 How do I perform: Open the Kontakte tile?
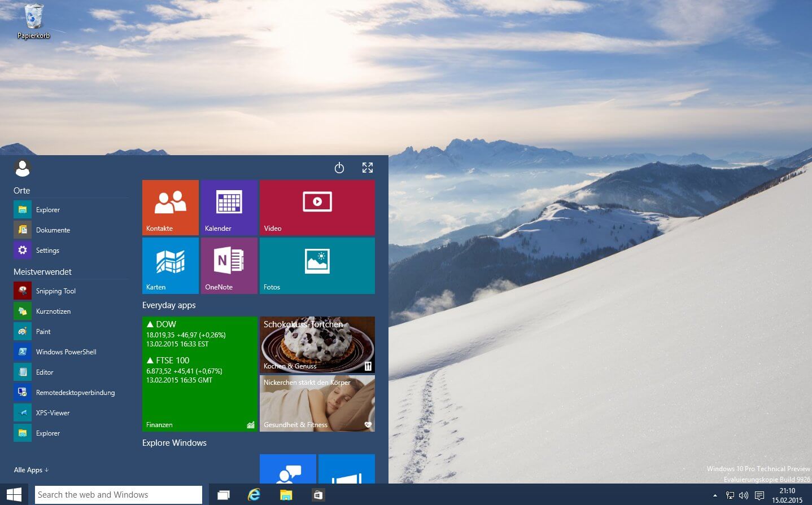pos(170,207)
